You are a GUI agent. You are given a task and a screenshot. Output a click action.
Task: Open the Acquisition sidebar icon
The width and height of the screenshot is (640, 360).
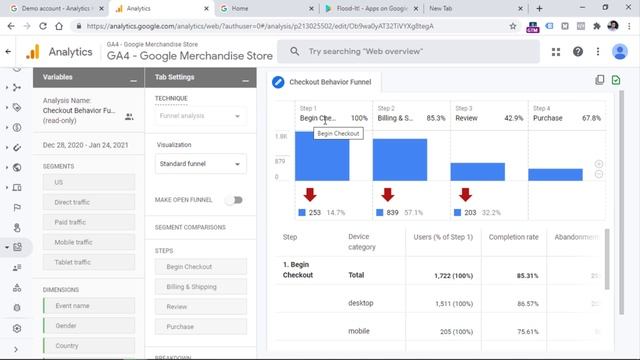(17, 87)
